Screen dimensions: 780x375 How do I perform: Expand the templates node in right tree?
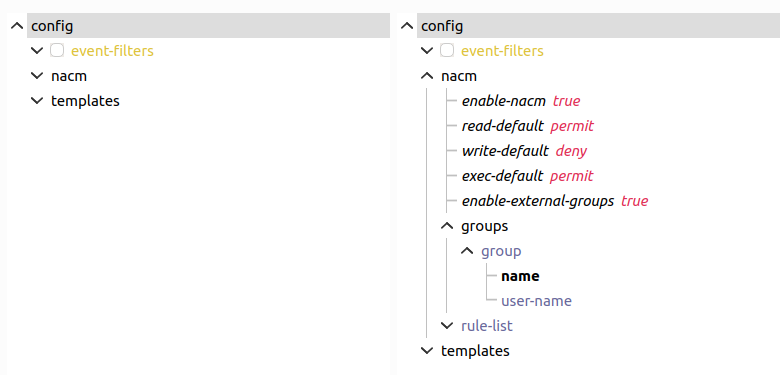(427, 351)
